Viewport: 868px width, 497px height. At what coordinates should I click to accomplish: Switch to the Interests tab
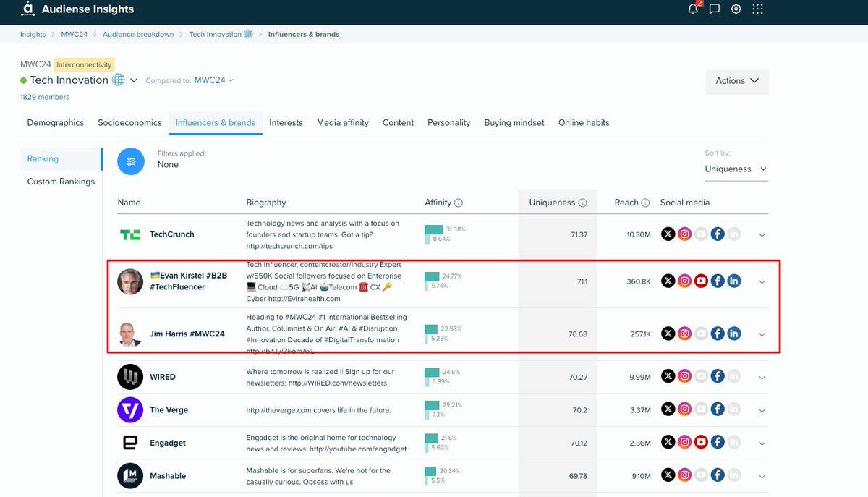point(286,123)
